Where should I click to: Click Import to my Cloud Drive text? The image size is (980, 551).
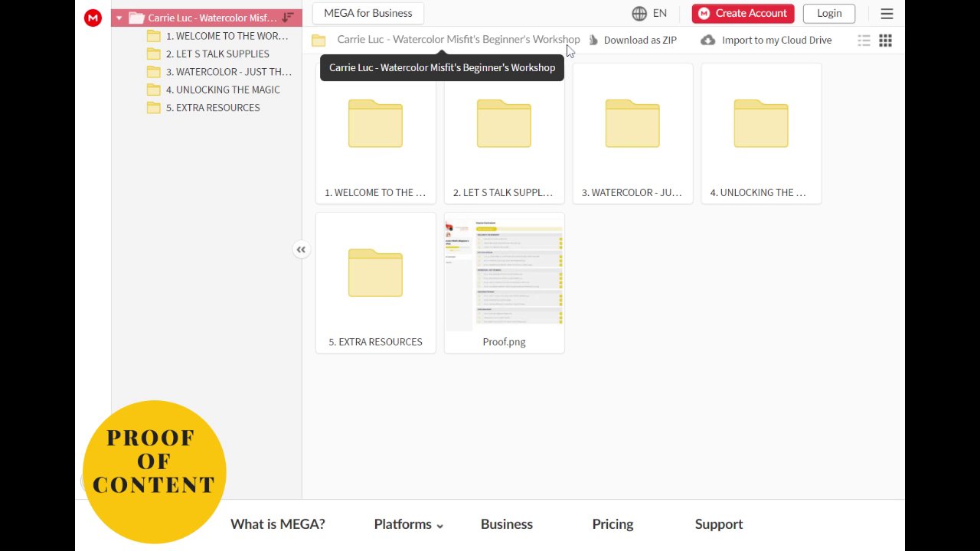[776, 40]
